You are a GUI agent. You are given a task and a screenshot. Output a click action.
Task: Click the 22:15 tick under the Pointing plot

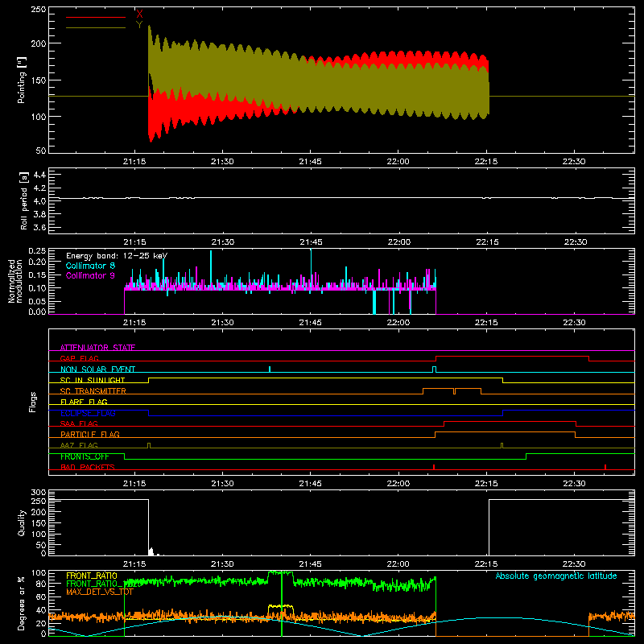click(486, 162)
